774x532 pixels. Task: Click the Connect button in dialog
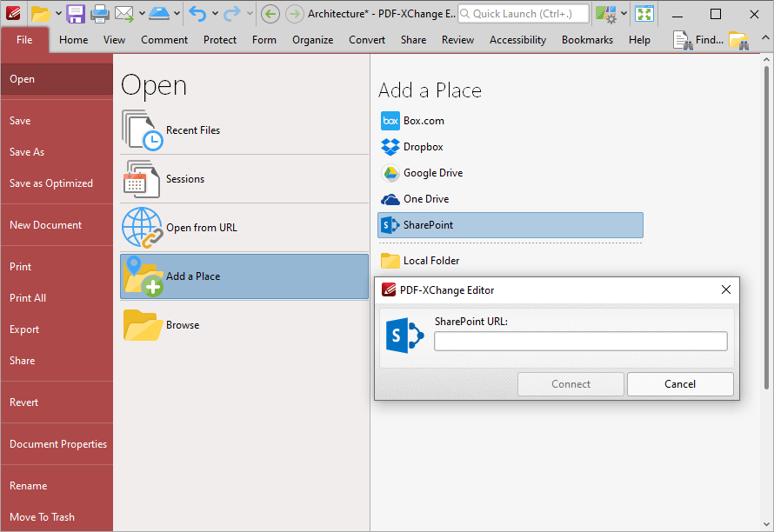point(570,384)
